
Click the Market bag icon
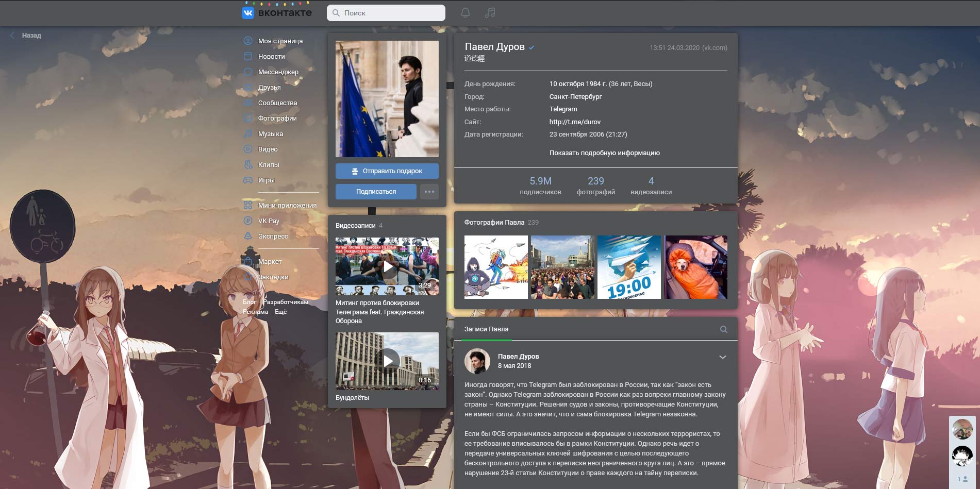coord(248,261)
